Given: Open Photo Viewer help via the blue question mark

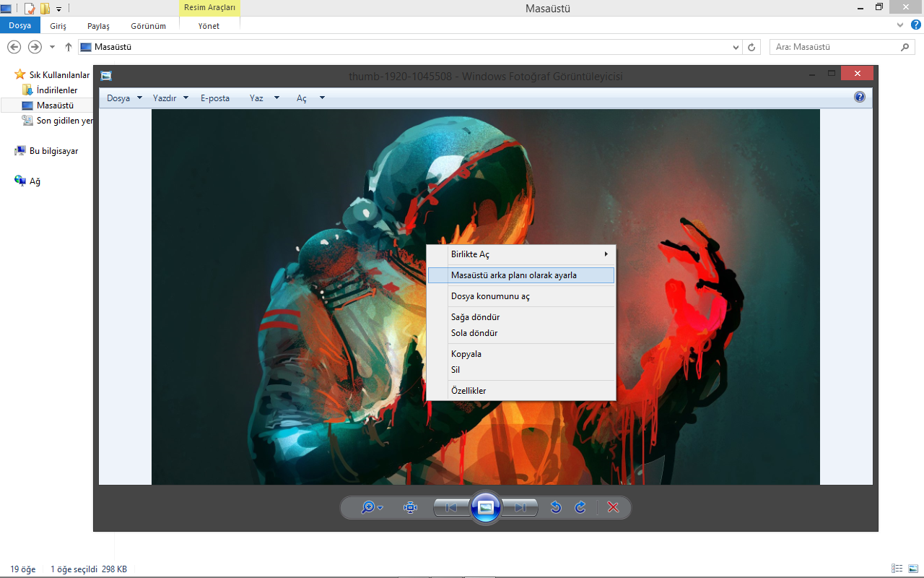Looking at the screenshot, I should [860, 97].
